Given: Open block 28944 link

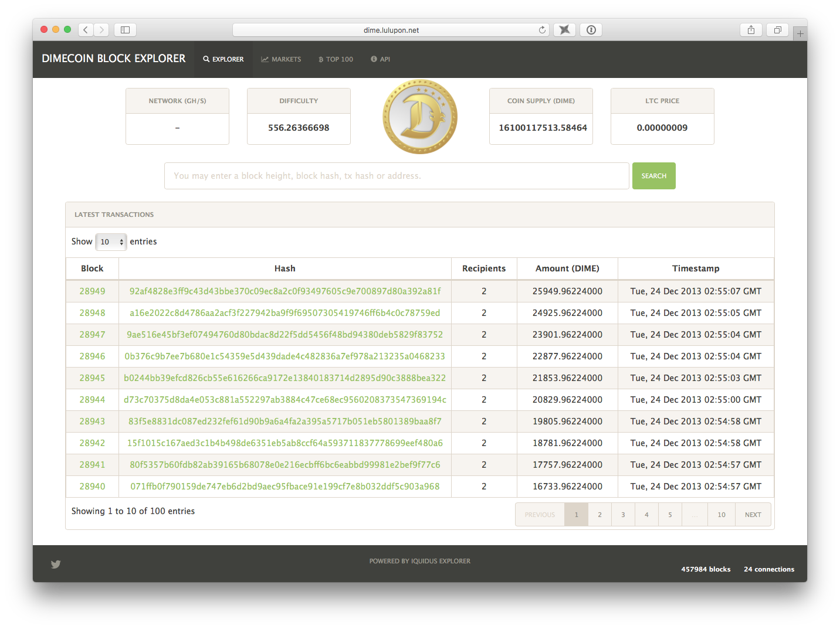Looking at the screenshot, I should point(93,400).
